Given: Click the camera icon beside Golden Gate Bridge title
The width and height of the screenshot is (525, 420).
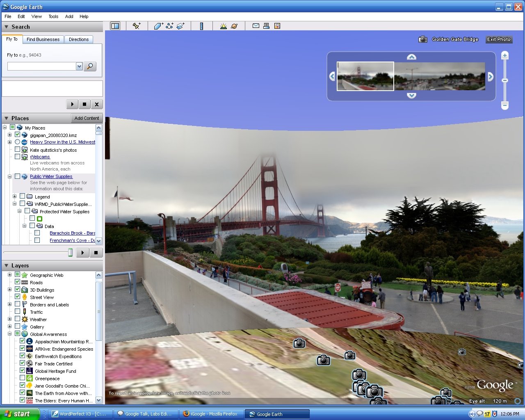Looking at the screenshot, I should [423, 39].
